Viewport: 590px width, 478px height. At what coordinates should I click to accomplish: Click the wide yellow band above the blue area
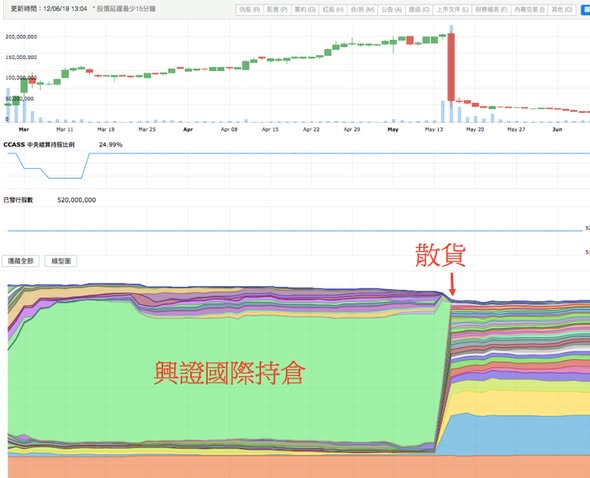pyautogui.click(x=519, y=403)
